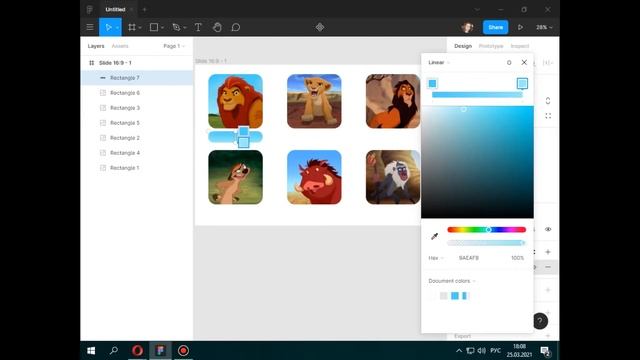Open the Windows Start menu
The width and height of the screenshot is (640, 360).
[x=91, y=351]
